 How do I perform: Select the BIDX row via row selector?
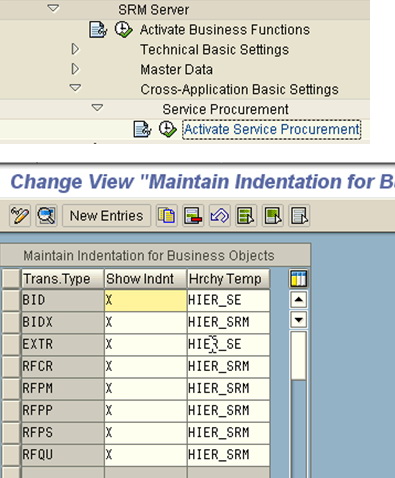click(x=11, y=322)
